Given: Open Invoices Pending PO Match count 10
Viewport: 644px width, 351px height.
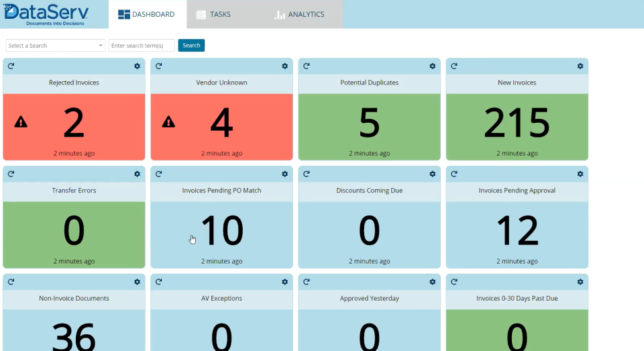Looking at the screenshot, I should point(222,231).
